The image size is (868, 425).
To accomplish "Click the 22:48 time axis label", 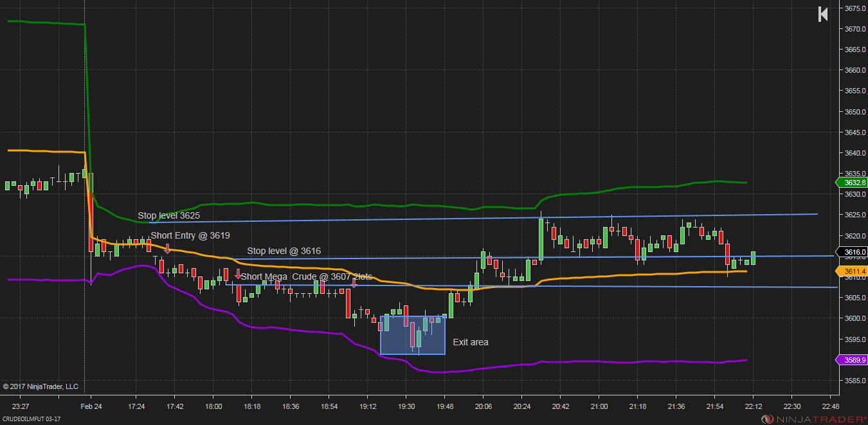I will 831,406.
